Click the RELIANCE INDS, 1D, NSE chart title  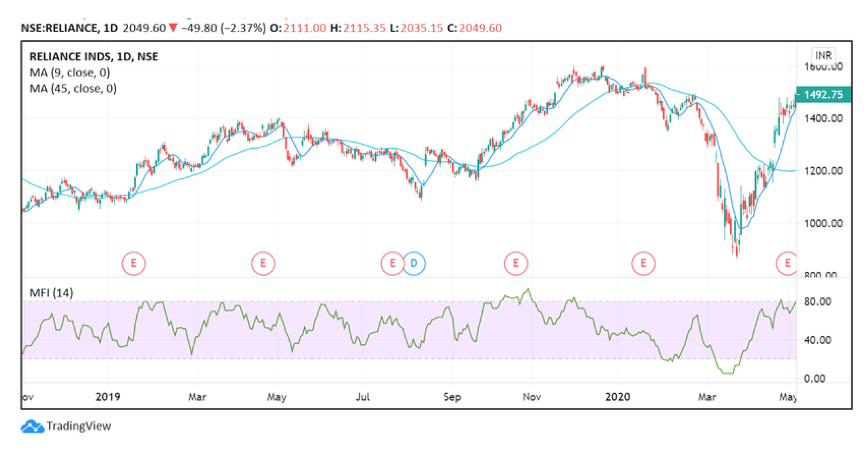pos(94,56)
